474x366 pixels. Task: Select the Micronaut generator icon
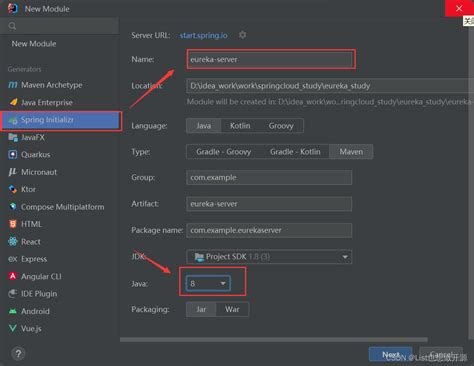click(13, 172)
